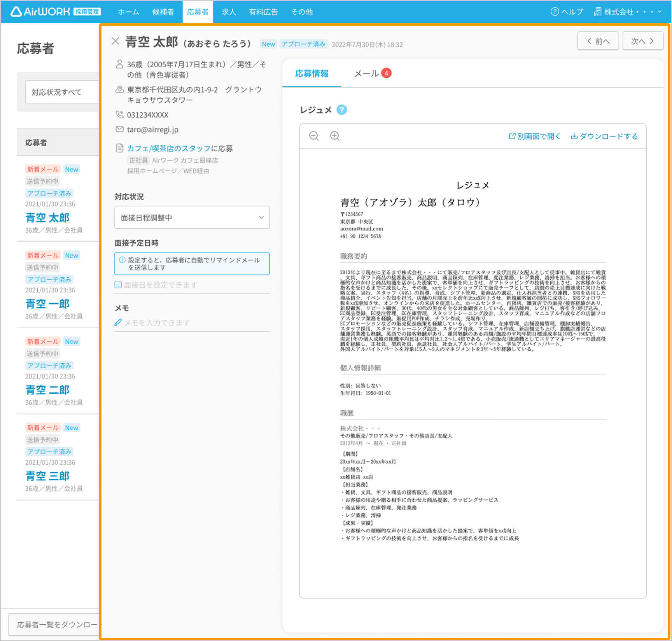Click the 採用管理 badge beside logo

coord(87,12)
